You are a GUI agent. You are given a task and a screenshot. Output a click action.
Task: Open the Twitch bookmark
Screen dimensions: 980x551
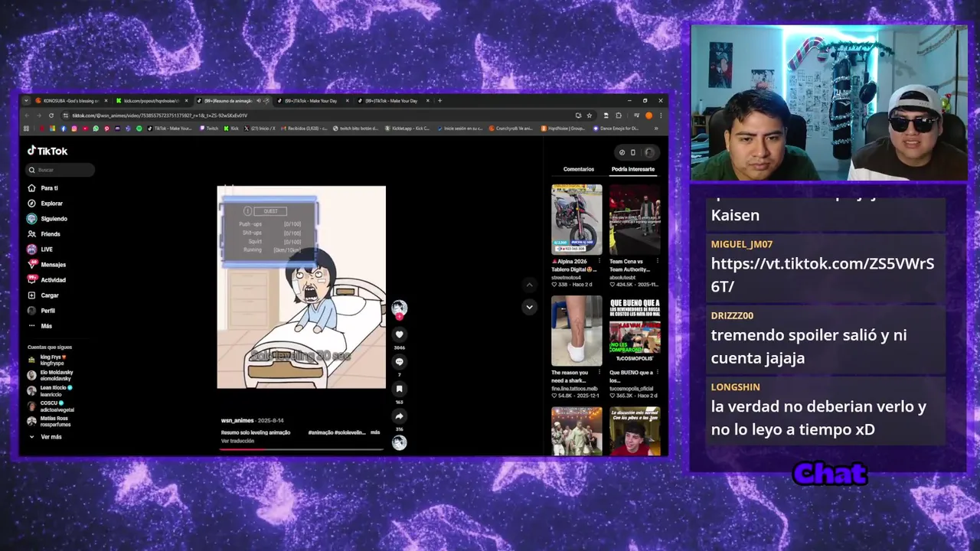(x=208, y=129)
